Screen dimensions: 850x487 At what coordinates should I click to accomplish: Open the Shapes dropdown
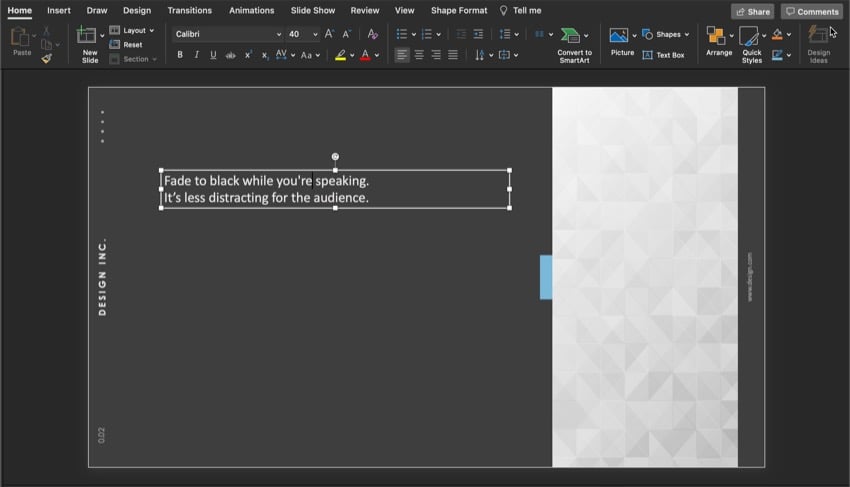pos(667,34)
